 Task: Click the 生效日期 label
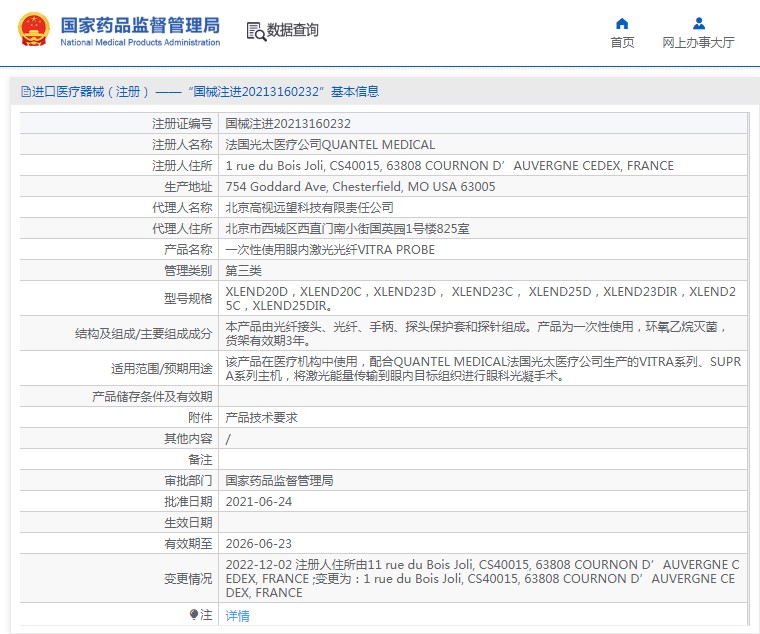188,523
